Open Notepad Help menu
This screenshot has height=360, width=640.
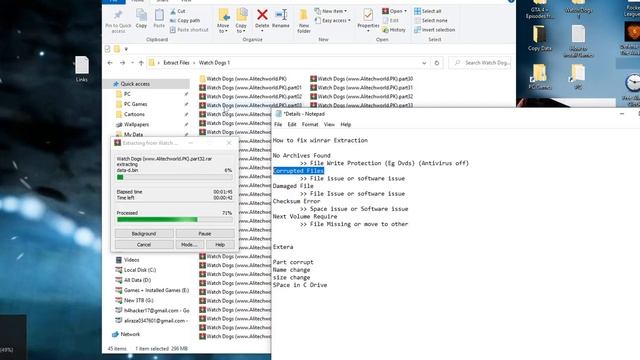tap(345, 124)
